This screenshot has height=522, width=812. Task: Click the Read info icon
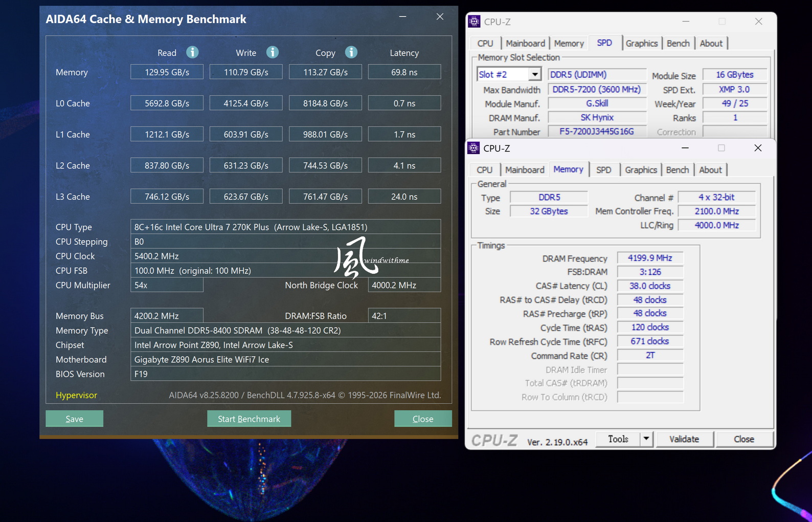pyautogui.click(x=192, y=52)
